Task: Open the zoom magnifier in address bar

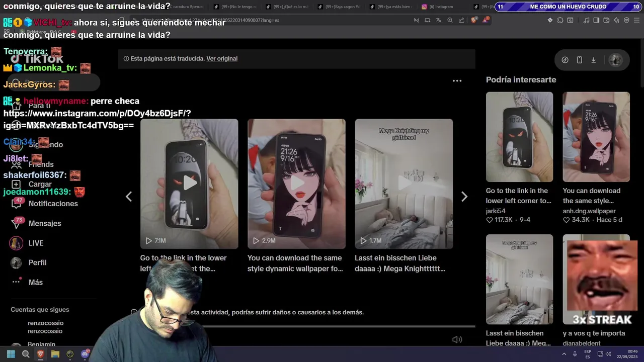Action: (x=450, y=20)
